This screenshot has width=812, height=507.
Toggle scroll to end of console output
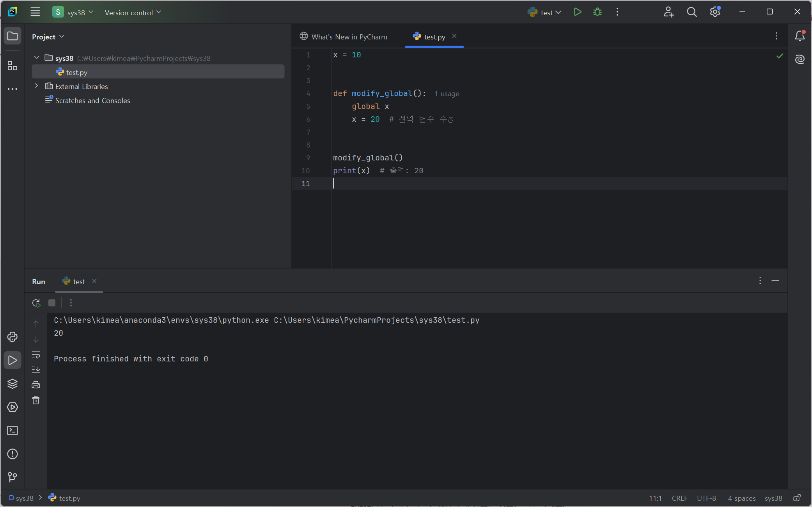pos(36,369)
